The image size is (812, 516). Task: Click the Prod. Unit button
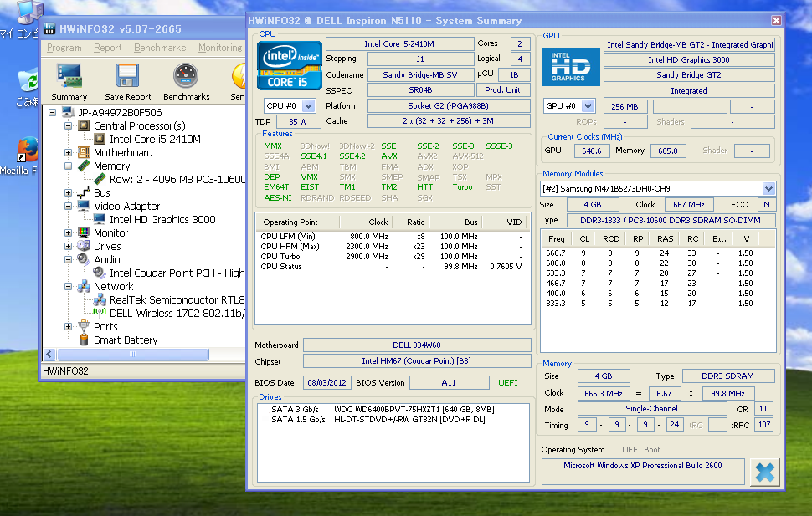click(x=502, y=90)
